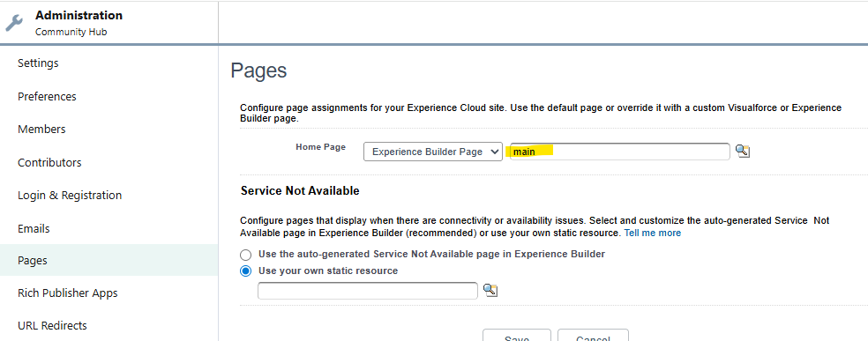
Task: Click the Community Hub subtitle text
Action: click(71, 32)
